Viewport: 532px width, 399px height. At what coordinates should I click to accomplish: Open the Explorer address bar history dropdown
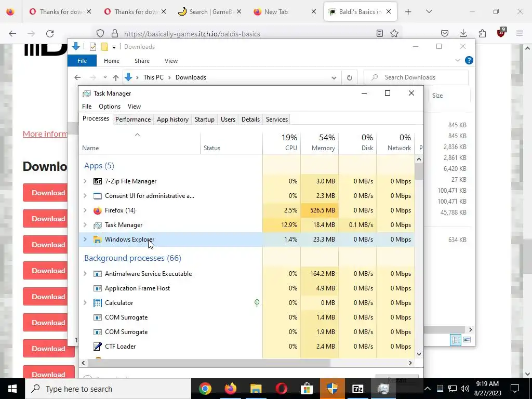[334, 78]
